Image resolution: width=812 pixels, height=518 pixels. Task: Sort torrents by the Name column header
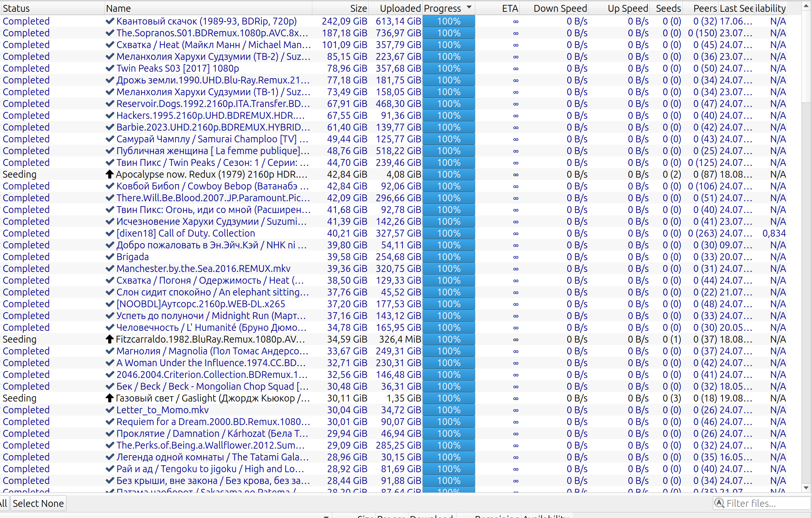tap(208, 8)
